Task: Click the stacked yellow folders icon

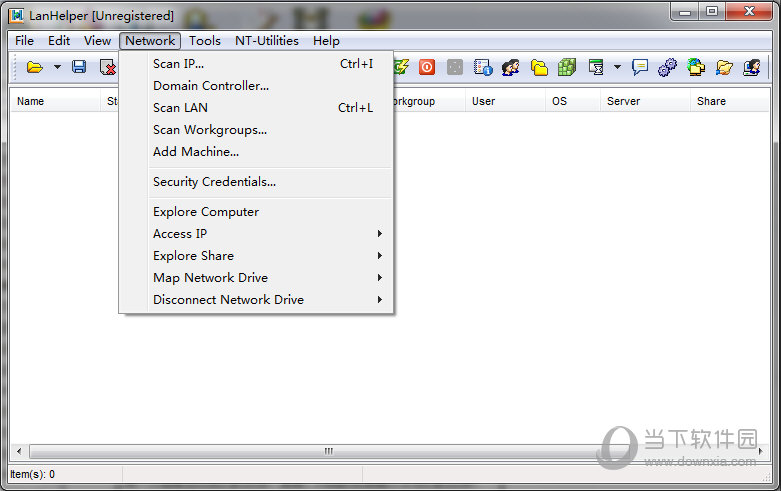Action: (539, 67)
